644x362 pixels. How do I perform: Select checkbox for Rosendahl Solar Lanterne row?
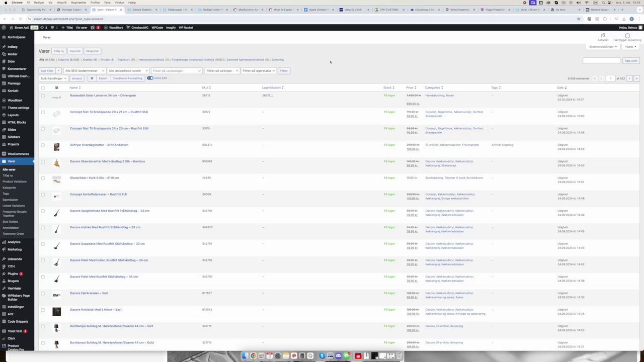[43, 96]
